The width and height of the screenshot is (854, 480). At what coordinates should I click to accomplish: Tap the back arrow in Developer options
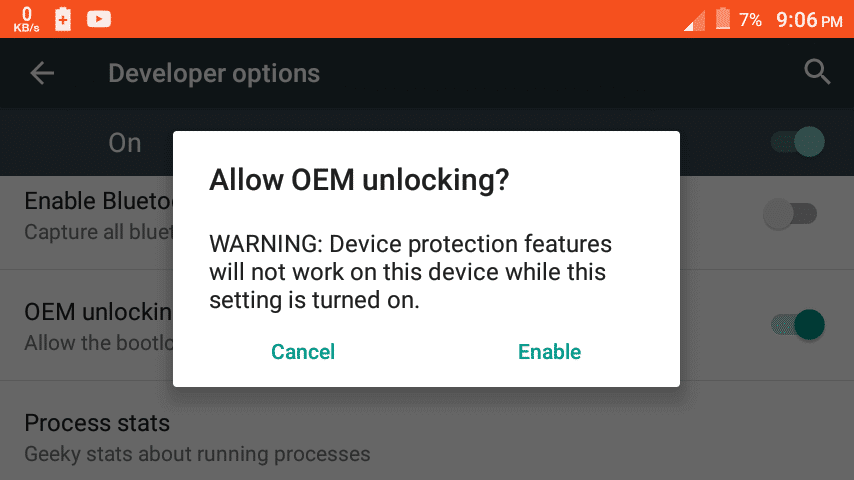tap(42, 73)
